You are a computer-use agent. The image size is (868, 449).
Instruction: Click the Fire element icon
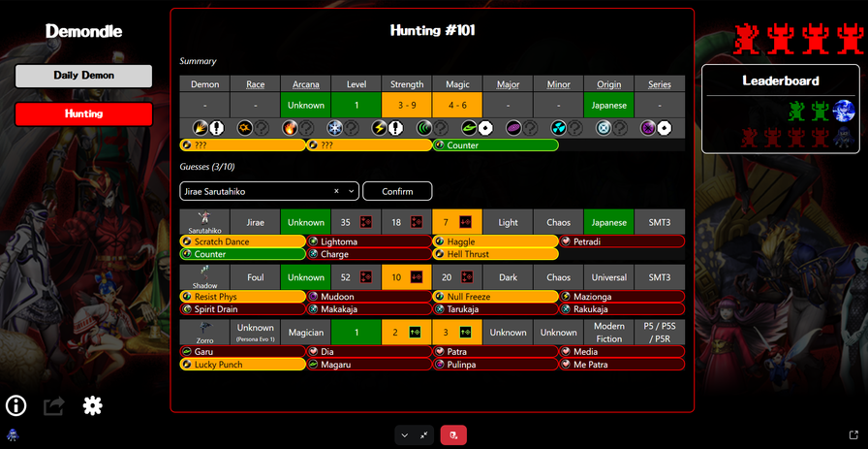click(x=290, y=128)
